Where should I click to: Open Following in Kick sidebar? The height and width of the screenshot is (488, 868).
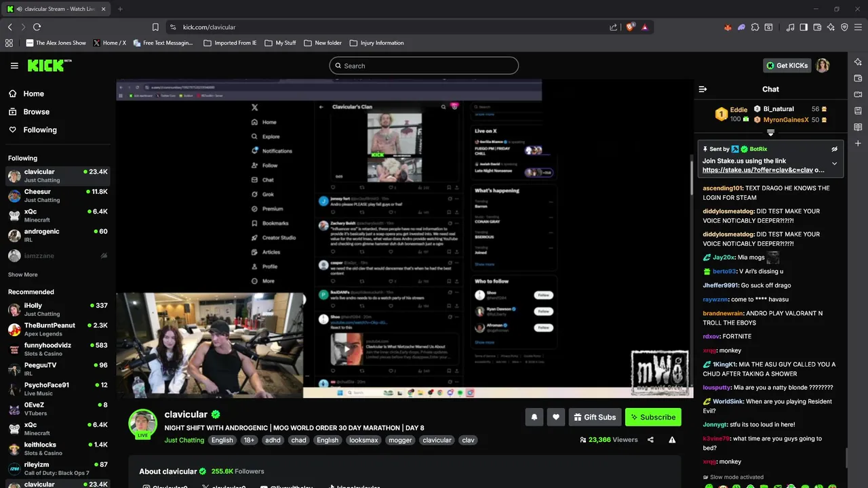click(32, 129)
